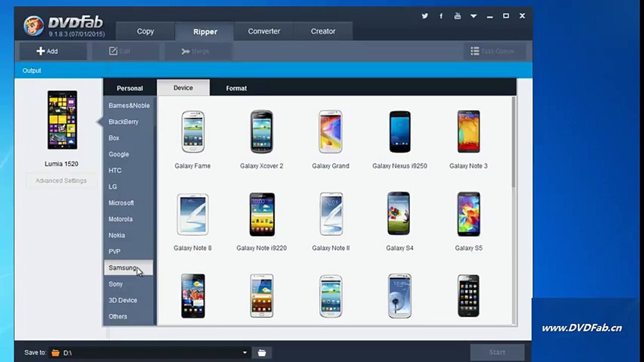Open Advanced Settings

(x=61, y=180)
